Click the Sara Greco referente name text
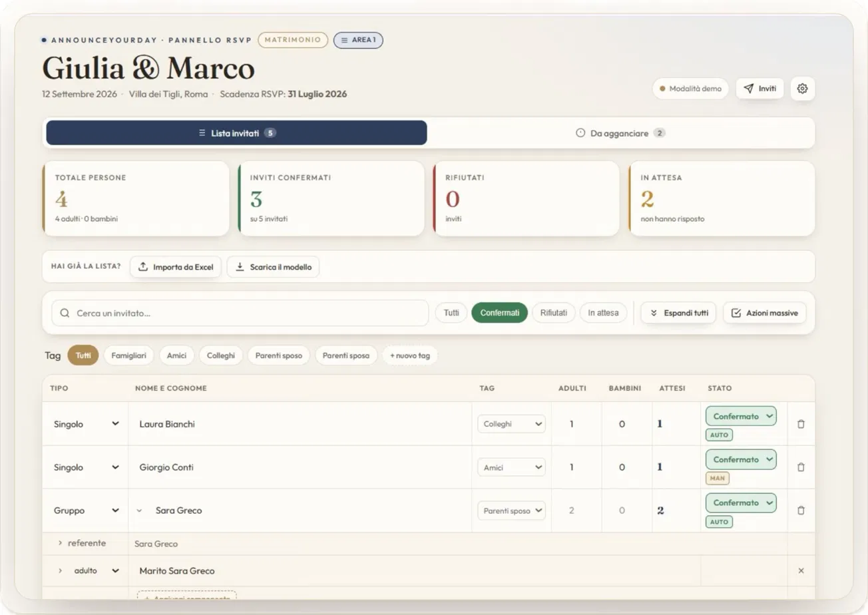Viewport: 868px width, 615px height. click(156, 544)
